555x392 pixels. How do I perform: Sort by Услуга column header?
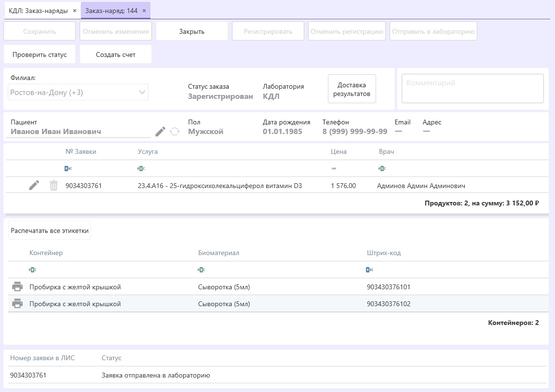(148, 151)
